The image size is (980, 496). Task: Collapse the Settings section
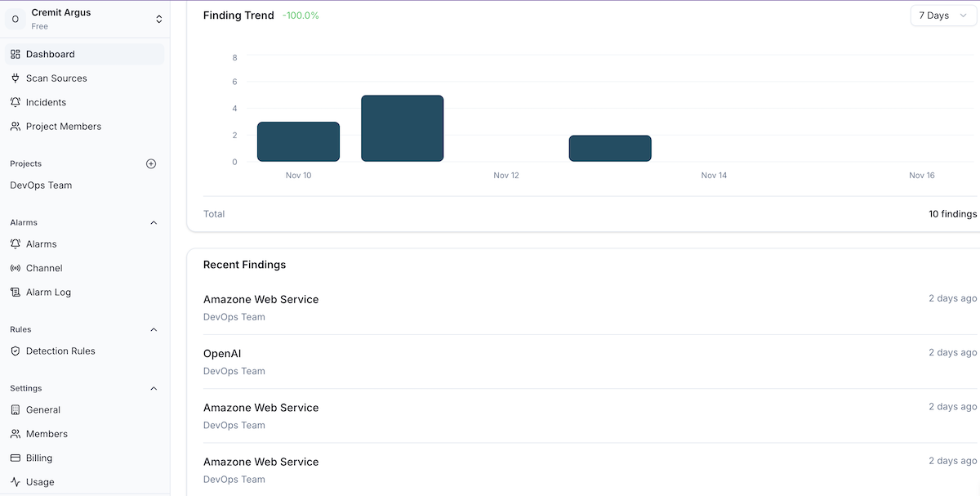[x=154, y=388]
